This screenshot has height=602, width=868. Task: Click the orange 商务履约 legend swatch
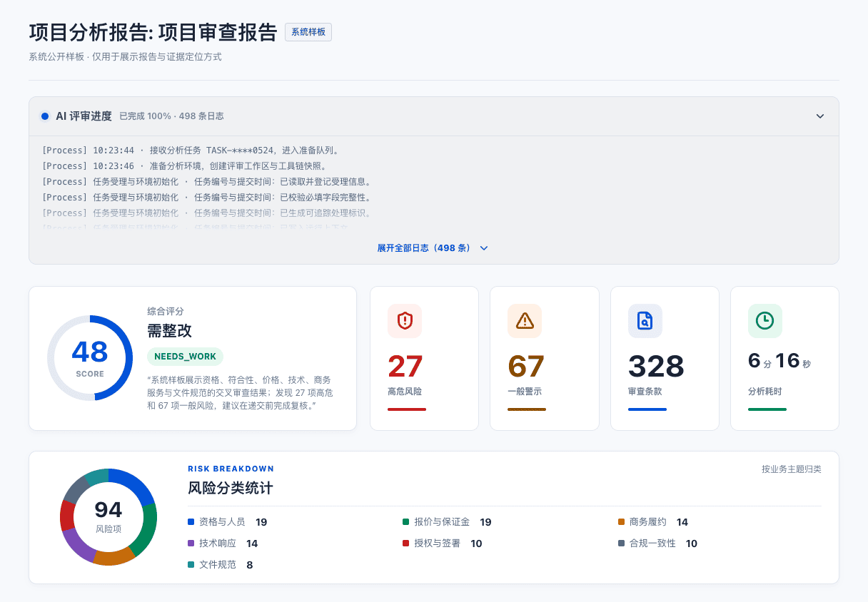pyautogui.click(x=621, y=522)
